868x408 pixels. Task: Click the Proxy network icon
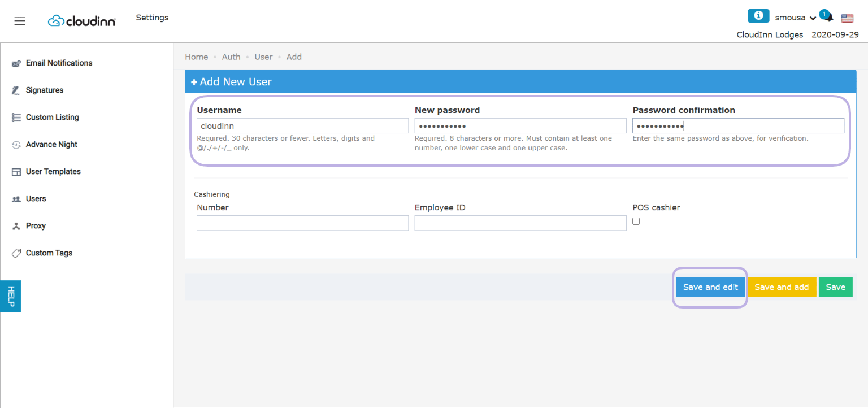point(16,226)
